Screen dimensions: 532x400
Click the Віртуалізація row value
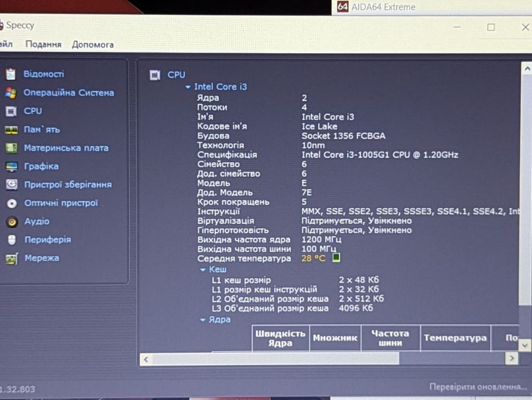[356, 220]
